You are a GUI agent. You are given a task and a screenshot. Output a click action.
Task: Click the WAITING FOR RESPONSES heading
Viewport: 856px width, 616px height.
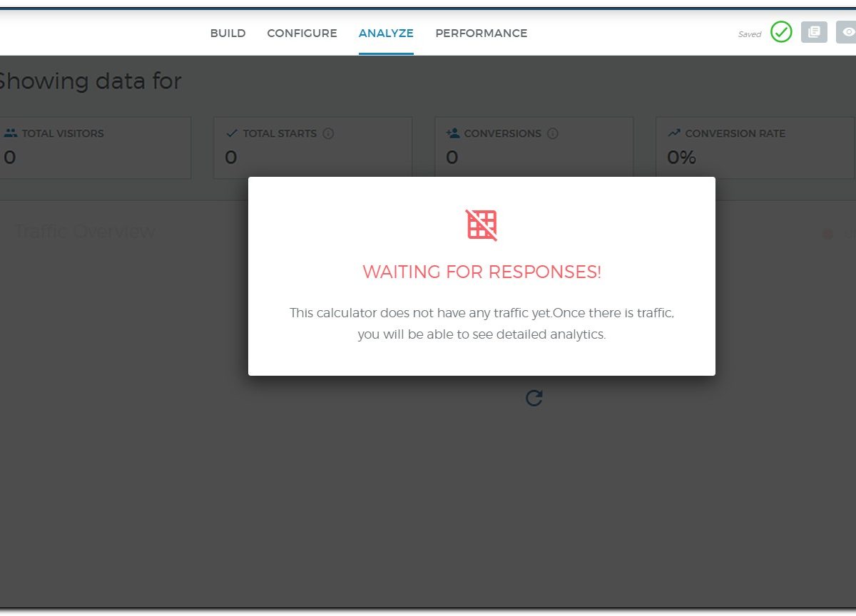(481, 272)
